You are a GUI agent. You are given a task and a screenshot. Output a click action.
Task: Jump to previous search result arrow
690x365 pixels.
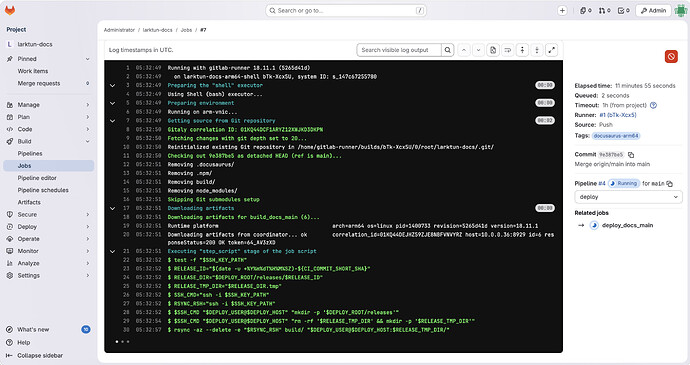coord(464,50)
